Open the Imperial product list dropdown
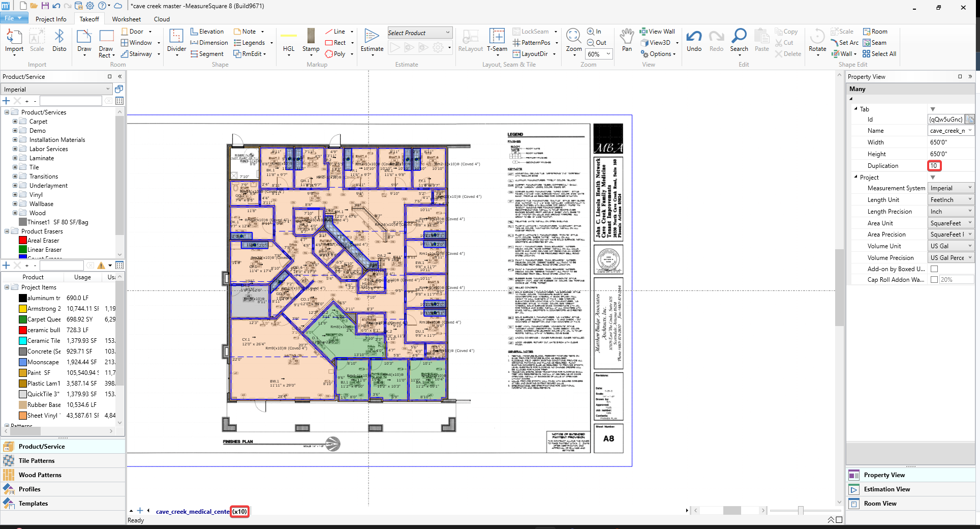The width and height of the screenshot is (980, 529). tap(57, 90)
